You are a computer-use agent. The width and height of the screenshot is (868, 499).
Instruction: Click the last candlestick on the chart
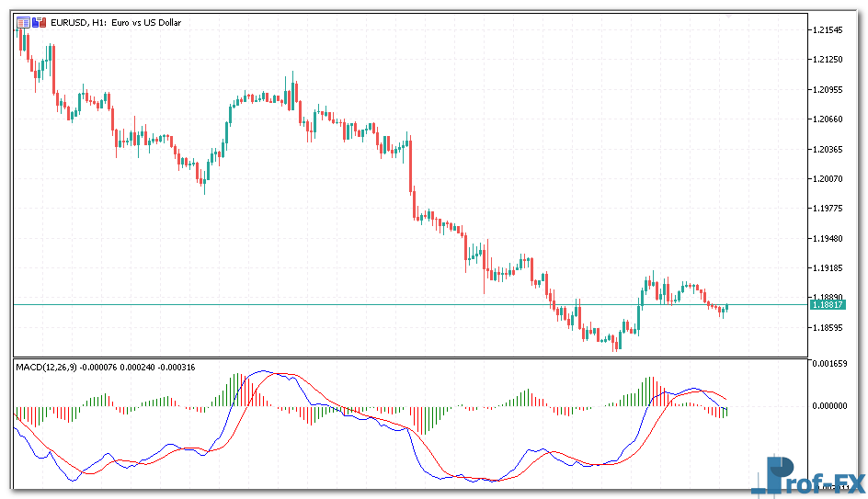727,307
